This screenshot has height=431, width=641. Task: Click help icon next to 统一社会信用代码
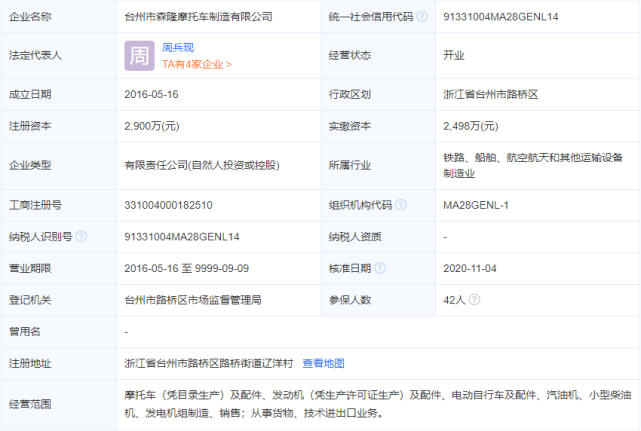(422, 16)
